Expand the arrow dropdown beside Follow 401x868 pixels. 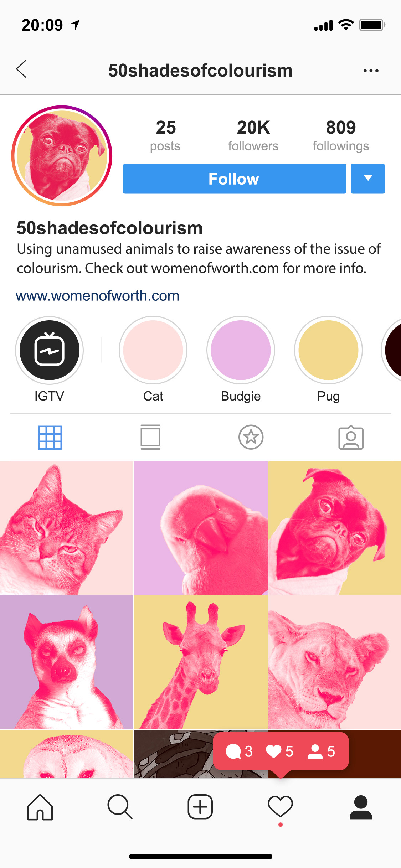point(368,179)
